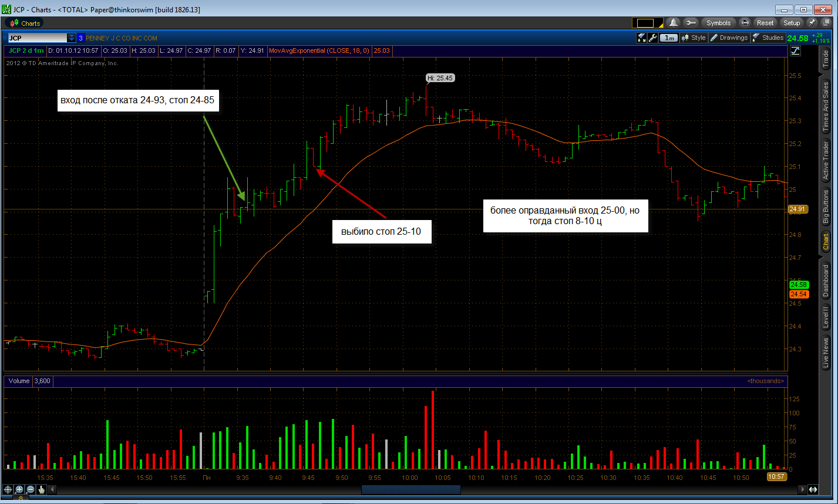Click the orange 24.54 price axis tag
The image size is (838, 504).
pyautogui.click(x=798, y=294)
